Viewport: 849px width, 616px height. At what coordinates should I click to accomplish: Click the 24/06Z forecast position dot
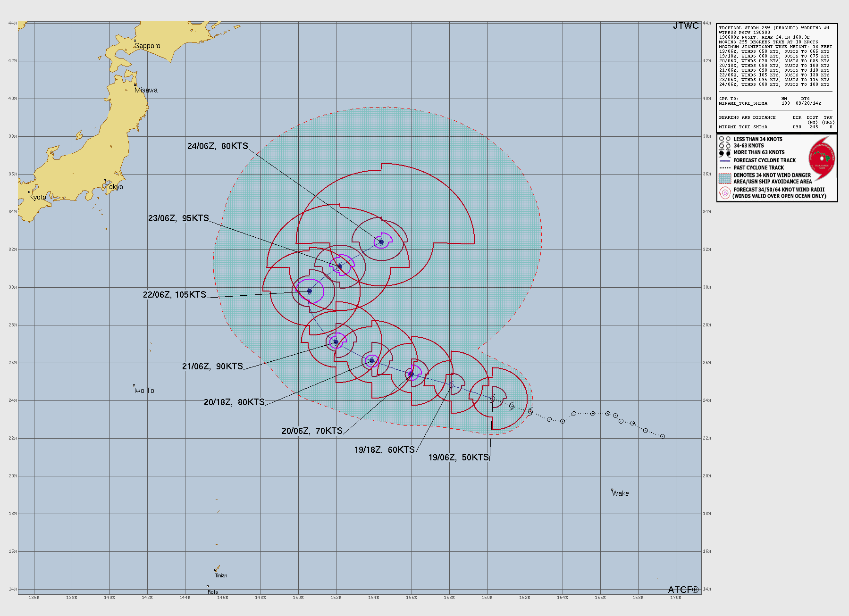(381, 242)
